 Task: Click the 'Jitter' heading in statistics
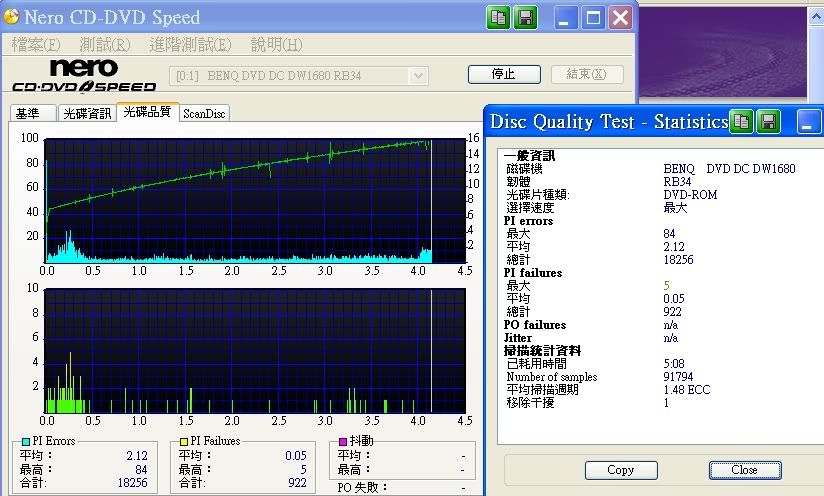[x=518, y=338]
